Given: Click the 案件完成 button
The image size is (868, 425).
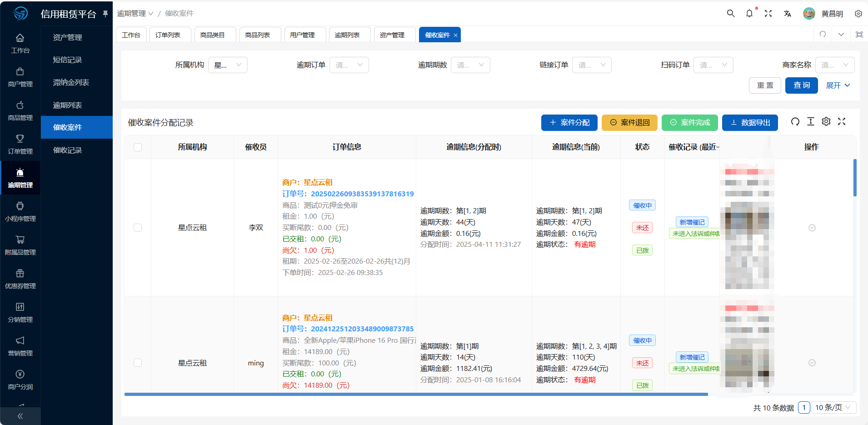Looking at the screenshot, I should tap(690, 123).
